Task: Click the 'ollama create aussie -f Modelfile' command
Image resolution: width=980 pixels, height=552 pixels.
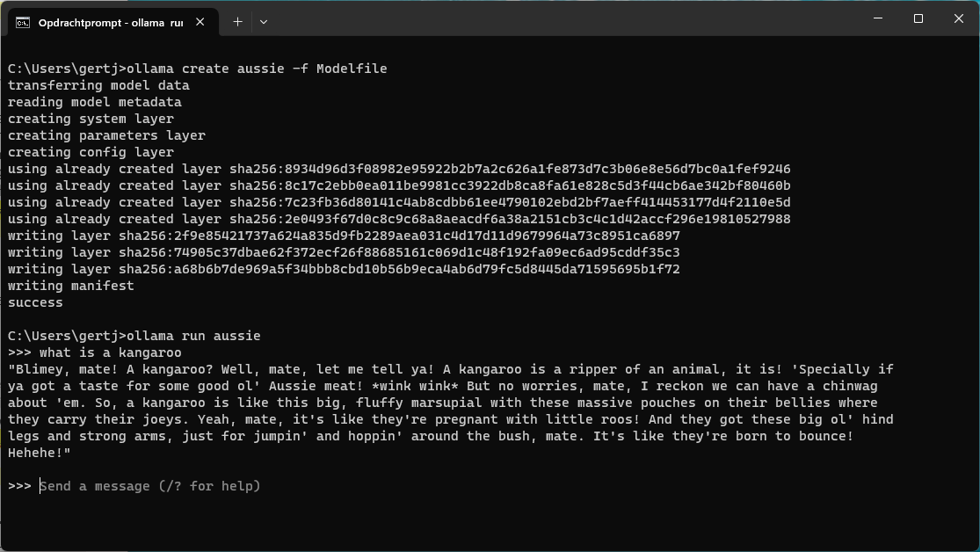Action: [257, 69]
